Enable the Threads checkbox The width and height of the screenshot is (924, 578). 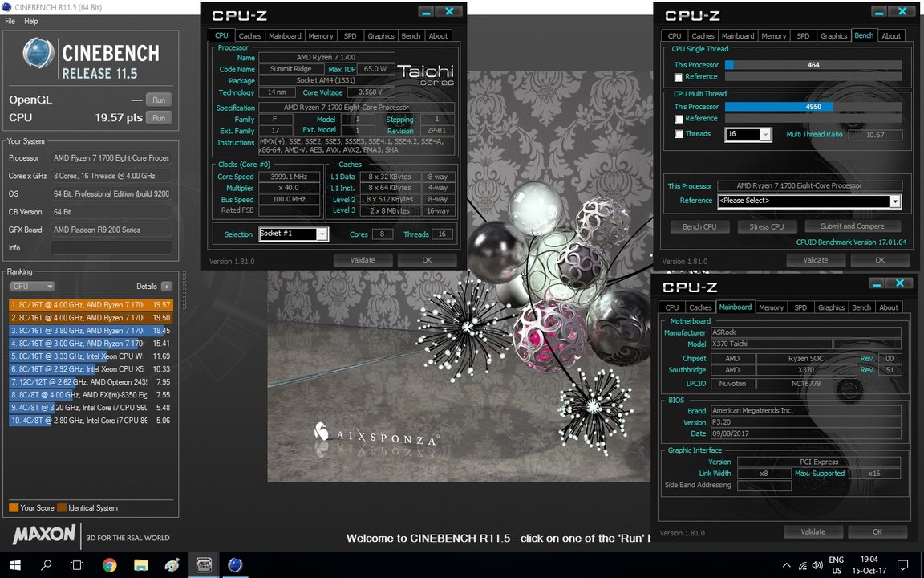679,135
